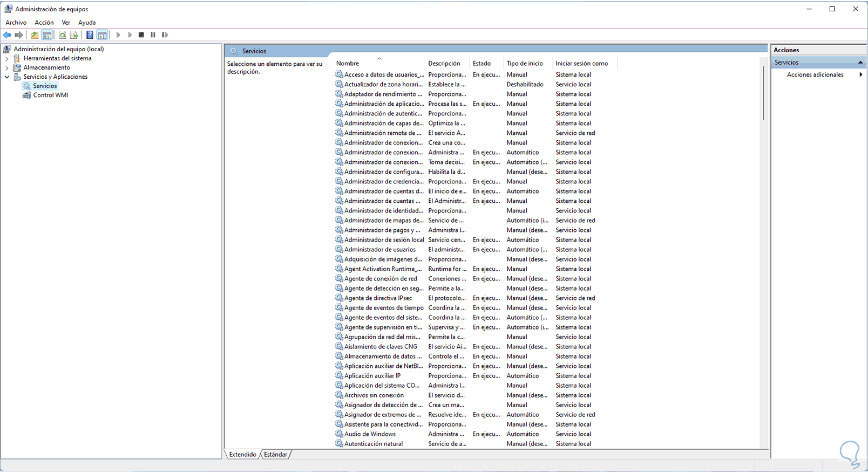Select the Audio de Windows service
This screenshot has width=868, height=473.
pos(370,434)
